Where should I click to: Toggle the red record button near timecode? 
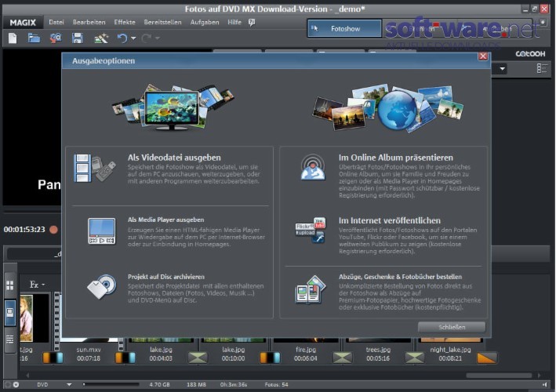point(53,230)
